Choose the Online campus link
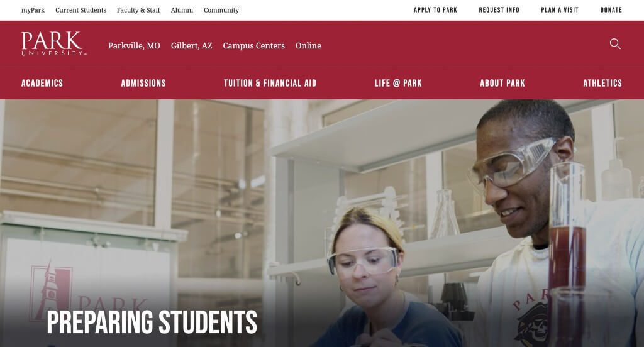Screen dimensions: 644x347 308,46
